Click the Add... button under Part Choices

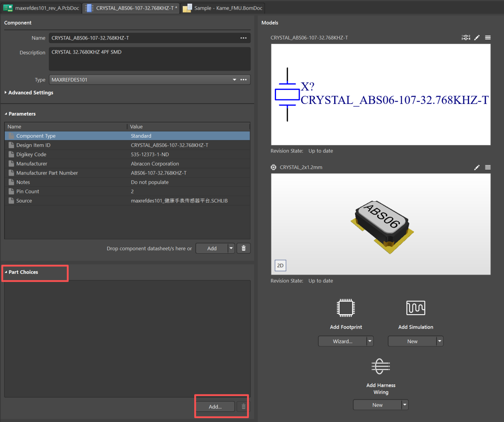point(215,406)
